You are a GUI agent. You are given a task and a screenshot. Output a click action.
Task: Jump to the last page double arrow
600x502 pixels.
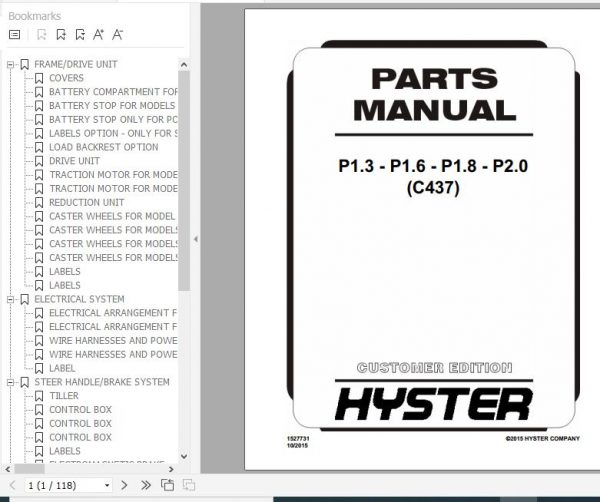point(146,486)
